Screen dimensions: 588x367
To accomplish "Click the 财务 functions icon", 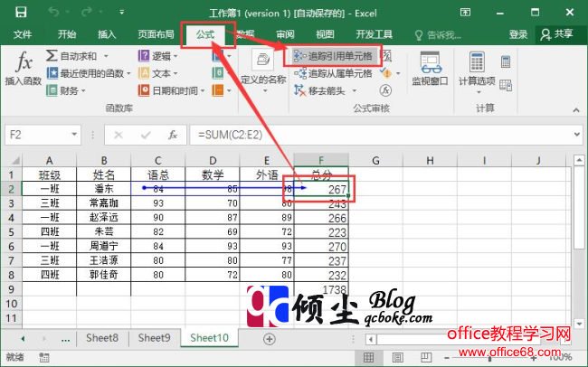I will [52, 90].
